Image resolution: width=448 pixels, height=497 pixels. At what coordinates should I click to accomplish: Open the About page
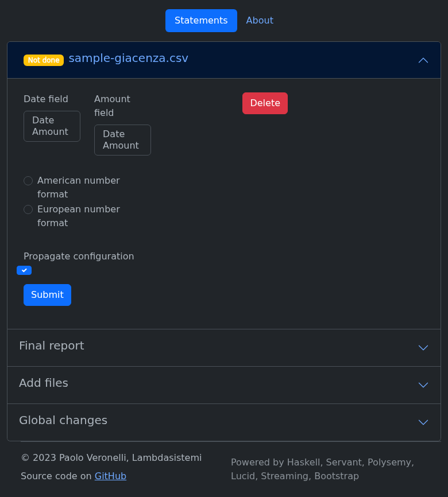pyautogui.click(x=259, y=20)
